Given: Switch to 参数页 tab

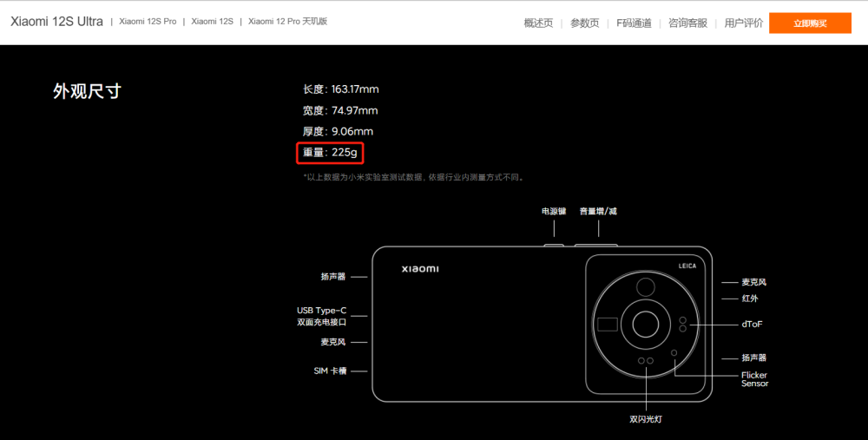Looking at the screenshot, I should 584,23.
